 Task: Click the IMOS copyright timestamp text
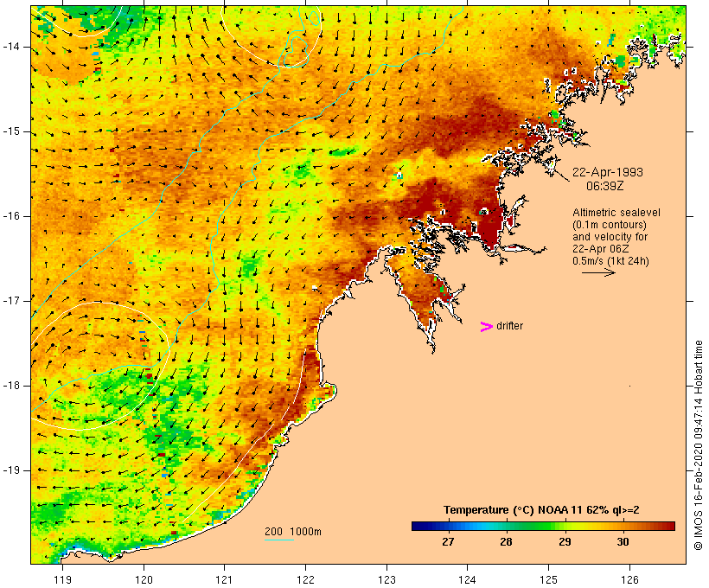pyautogui.click(x=699, y=445)
